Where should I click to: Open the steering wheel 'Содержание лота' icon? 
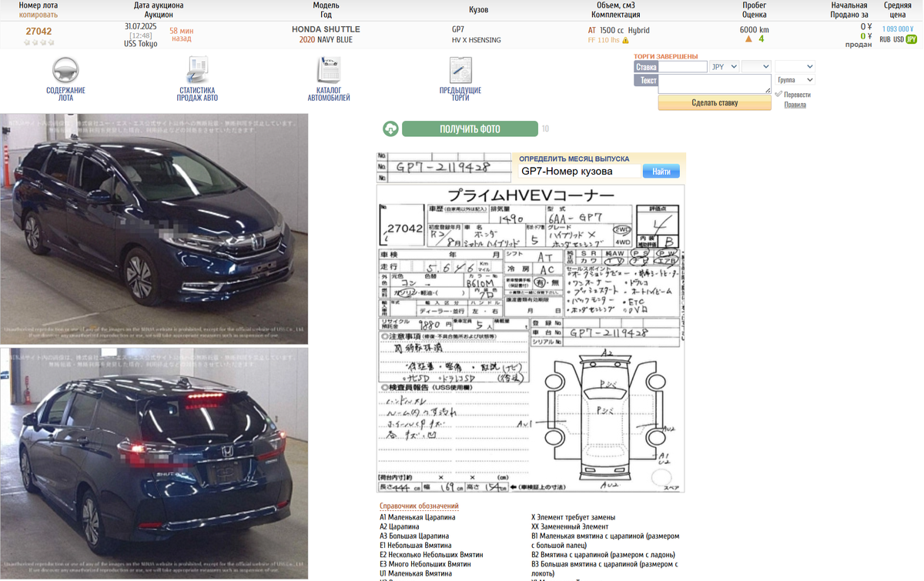[65, 70]
